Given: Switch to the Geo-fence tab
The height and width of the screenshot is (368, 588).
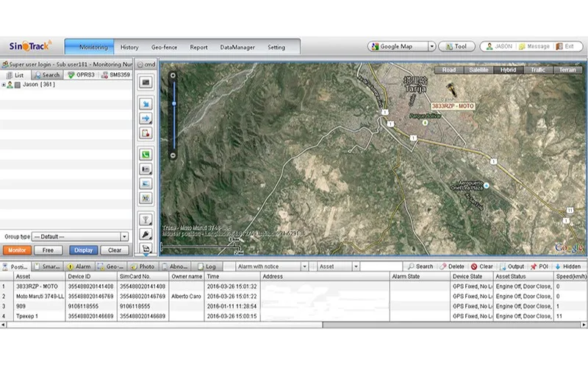Looking at the screenshot, I should click(165, 47).
